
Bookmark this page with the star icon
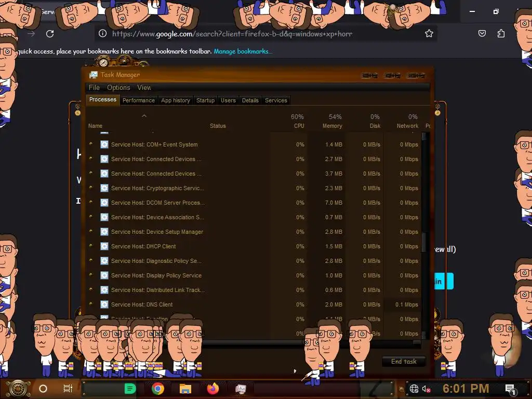pos(429,33)
